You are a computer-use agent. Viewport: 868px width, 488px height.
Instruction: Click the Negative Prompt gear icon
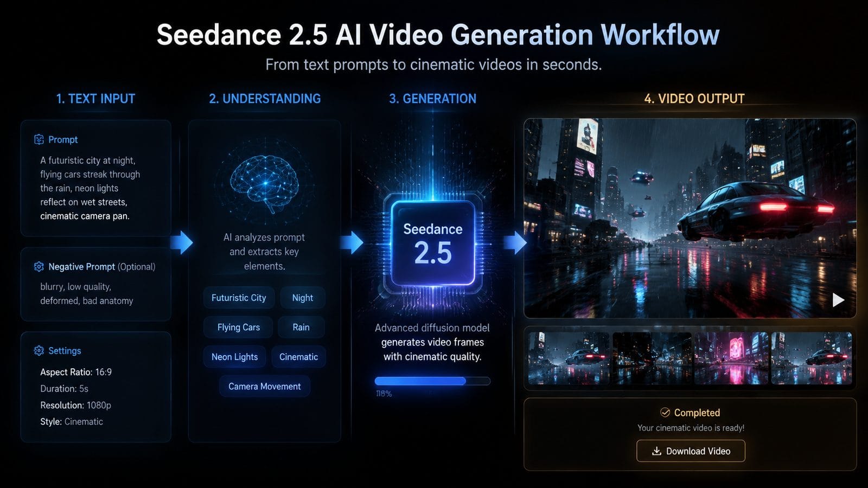tap(39, 267)
